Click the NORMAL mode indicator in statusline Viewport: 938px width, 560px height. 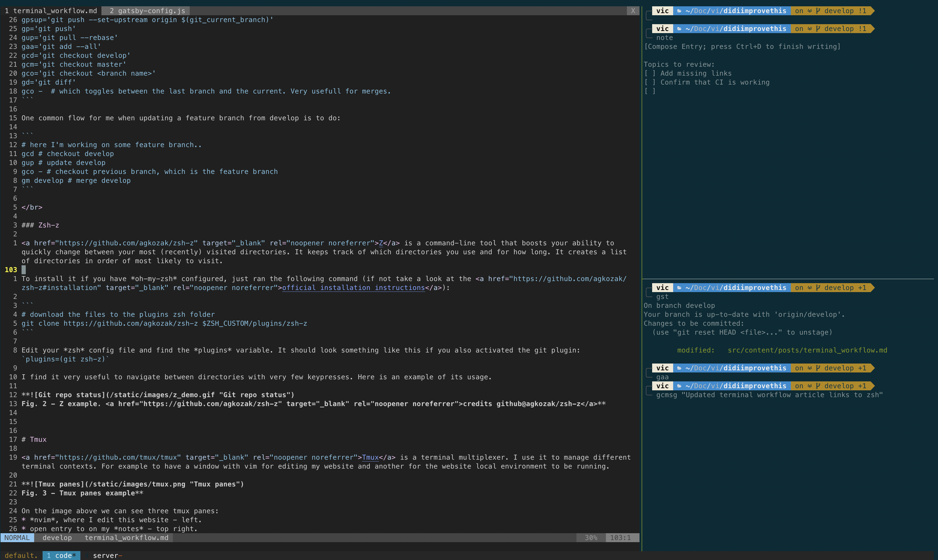point(17,538)
